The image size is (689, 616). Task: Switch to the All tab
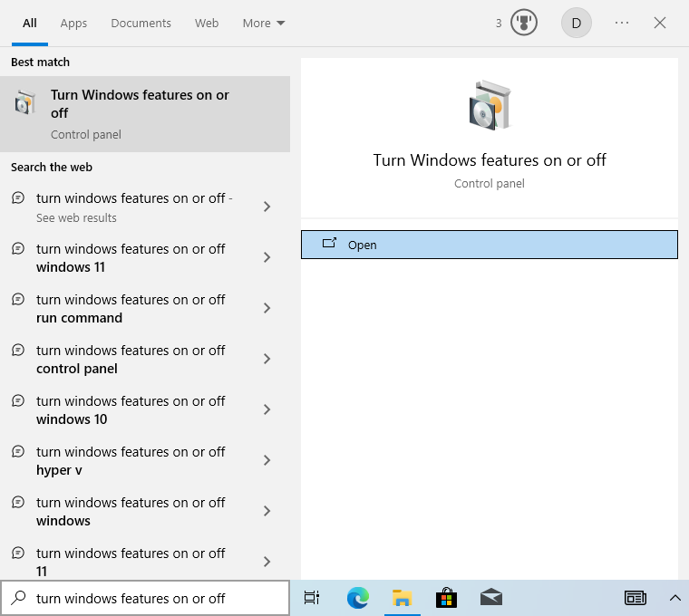tap(29, 23)
